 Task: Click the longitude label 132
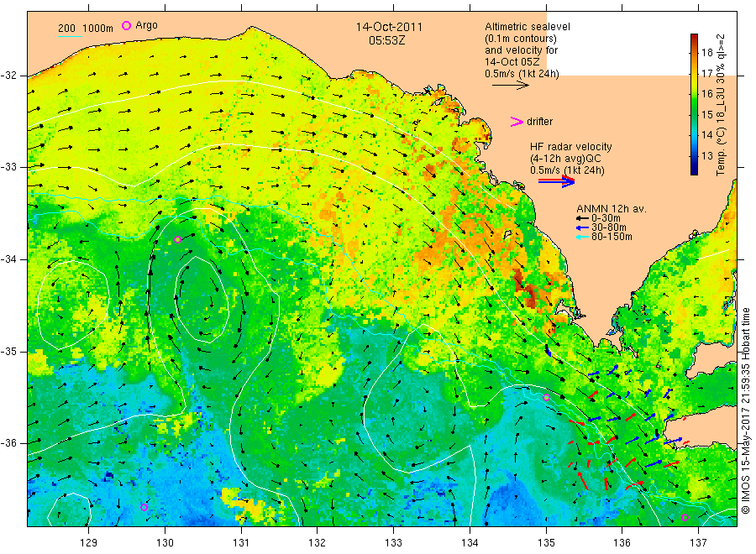point(318,543)
